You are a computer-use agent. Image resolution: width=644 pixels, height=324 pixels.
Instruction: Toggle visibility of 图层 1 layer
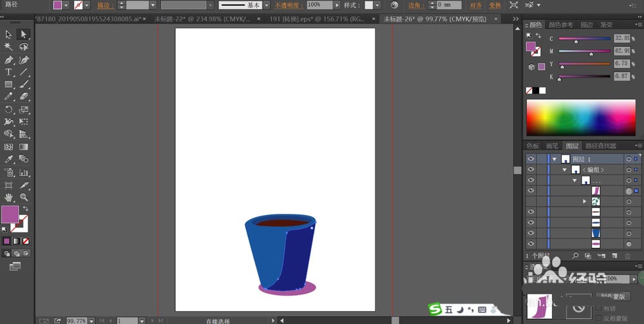(x=531, y=159)
